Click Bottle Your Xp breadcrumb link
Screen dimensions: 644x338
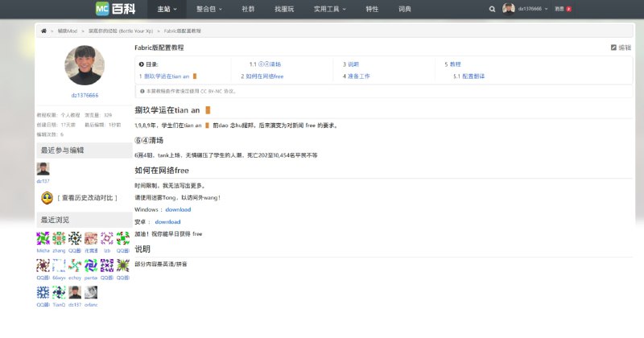pos(121,31)
